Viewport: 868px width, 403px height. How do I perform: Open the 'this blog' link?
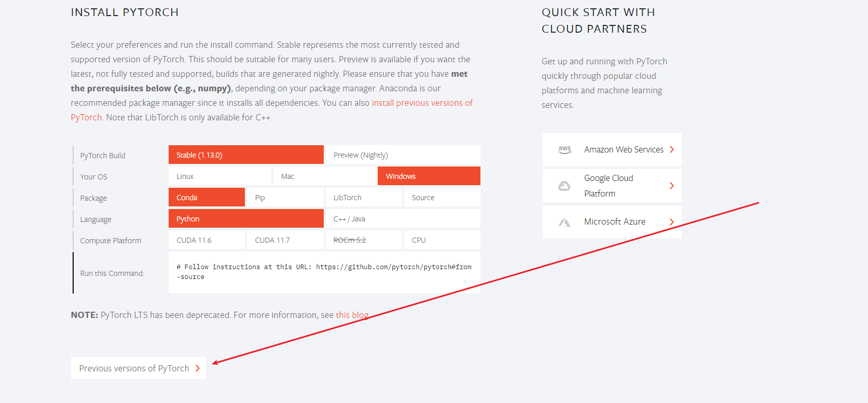click(352, 315)
